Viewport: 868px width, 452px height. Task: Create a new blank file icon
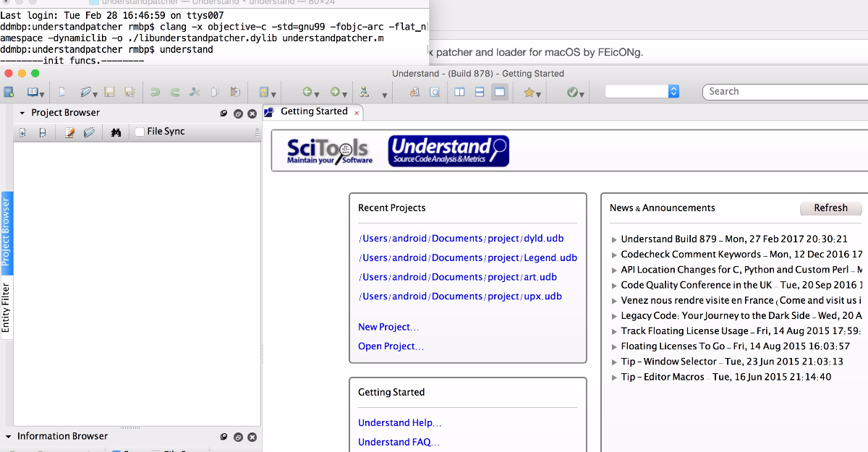click(62, 92)
